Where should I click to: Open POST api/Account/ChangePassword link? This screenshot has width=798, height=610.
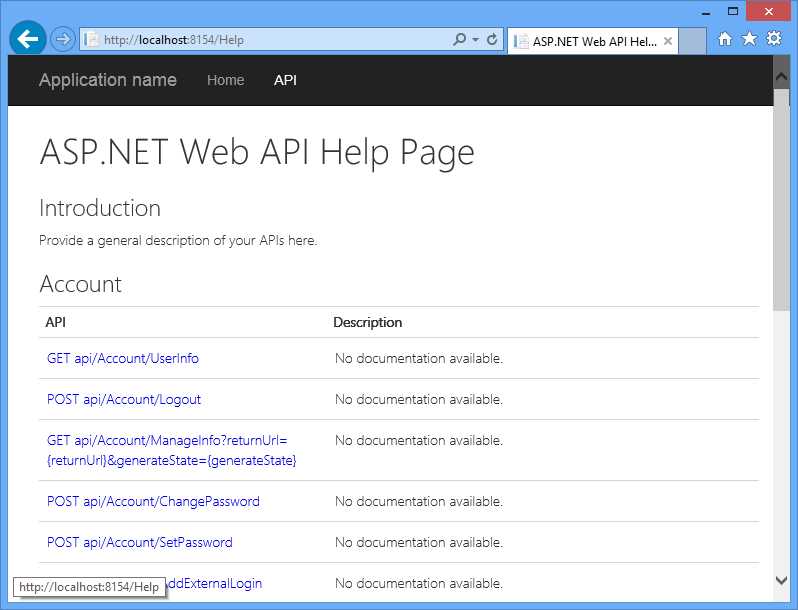153,501
